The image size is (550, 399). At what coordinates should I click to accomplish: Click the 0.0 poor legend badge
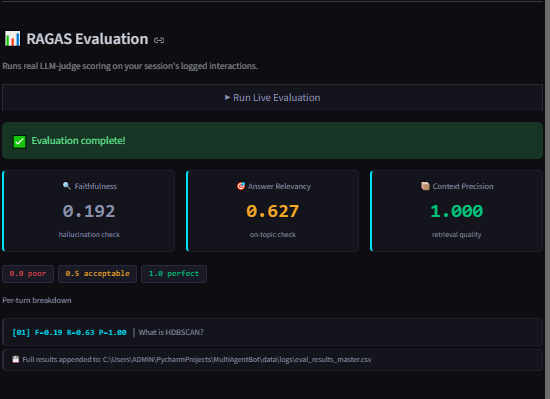(x=28, y=274)
